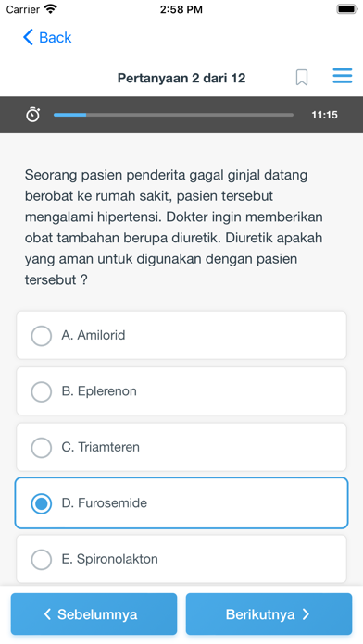
Task: Go to previous question with Sebelumnya
Action: coord(94,614)
